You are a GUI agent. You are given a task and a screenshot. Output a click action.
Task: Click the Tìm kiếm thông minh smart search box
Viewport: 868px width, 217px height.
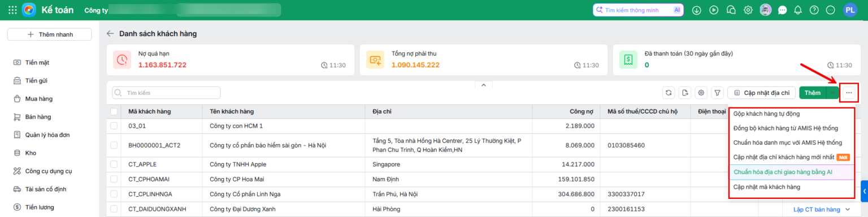tap(639, 10)
